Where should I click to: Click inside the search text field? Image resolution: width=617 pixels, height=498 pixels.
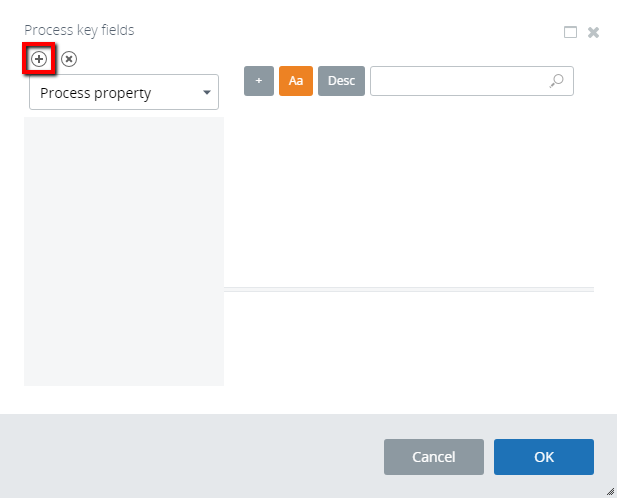[x=458, y=81]
